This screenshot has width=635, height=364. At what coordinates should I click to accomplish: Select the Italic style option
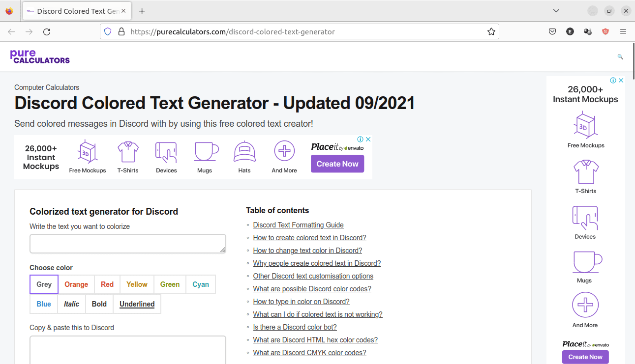pos(72,304)
